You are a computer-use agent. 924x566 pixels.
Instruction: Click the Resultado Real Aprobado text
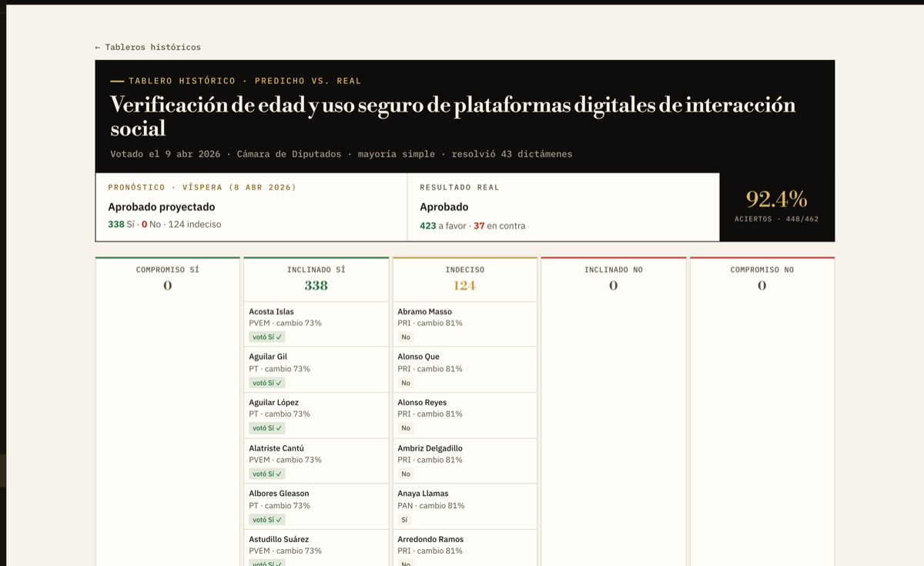444,207
